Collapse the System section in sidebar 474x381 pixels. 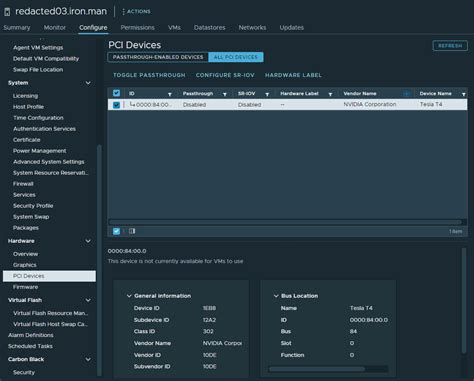(x=88, y=83)
